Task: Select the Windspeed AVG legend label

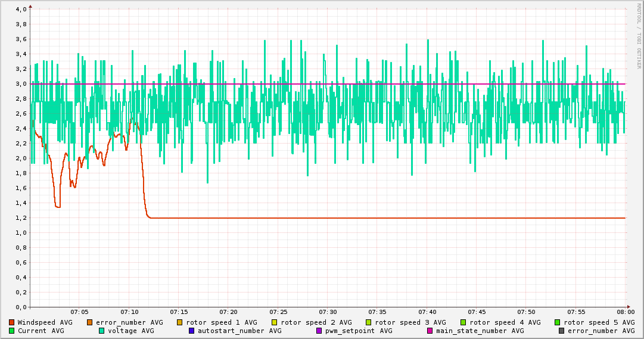Action: point(45,322)
